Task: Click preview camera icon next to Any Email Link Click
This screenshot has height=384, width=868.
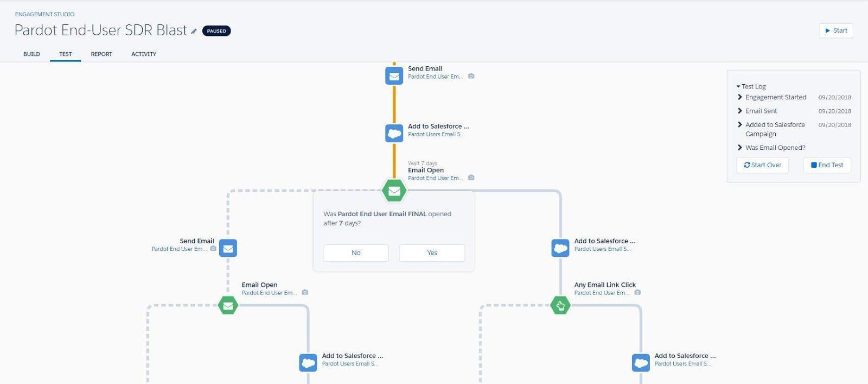Action: click(x=637, y=293)
